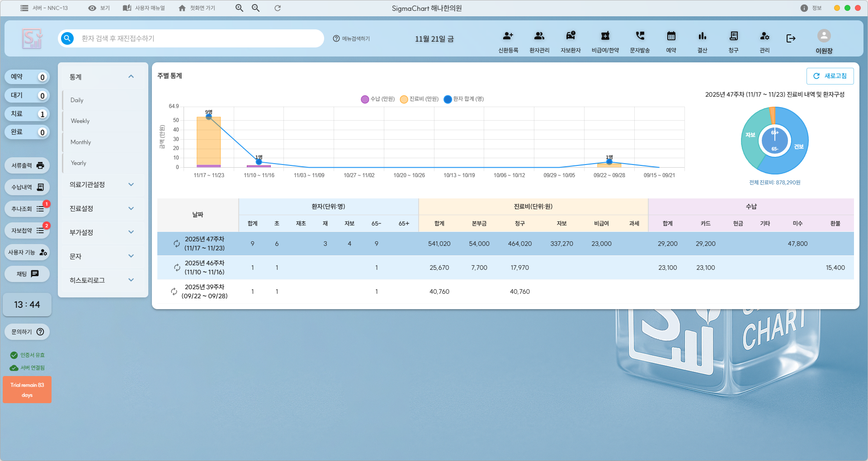Click the logout icon beside 관리
Screen dimensions: 868x461
click(x=791, y=38)
